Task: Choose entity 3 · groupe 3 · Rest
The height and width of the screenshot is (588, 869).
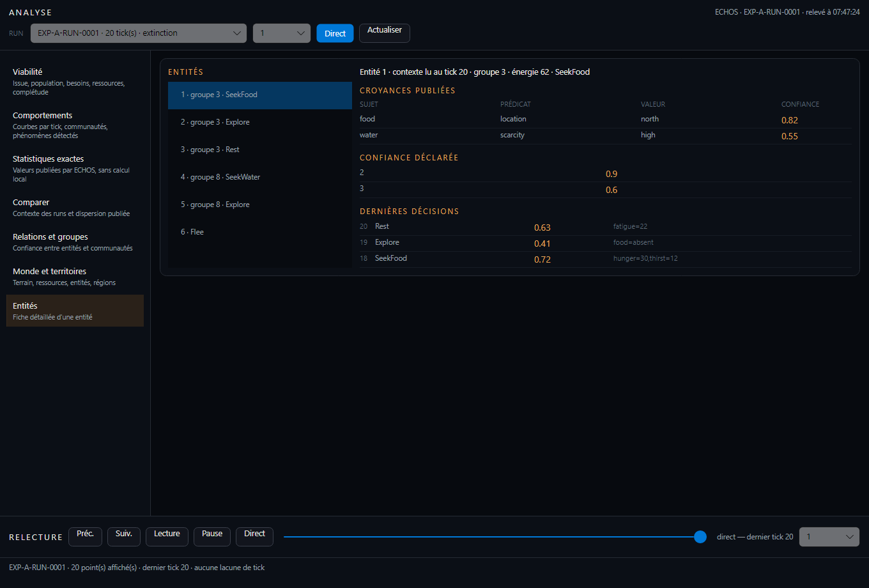Action: pos(260,150)
